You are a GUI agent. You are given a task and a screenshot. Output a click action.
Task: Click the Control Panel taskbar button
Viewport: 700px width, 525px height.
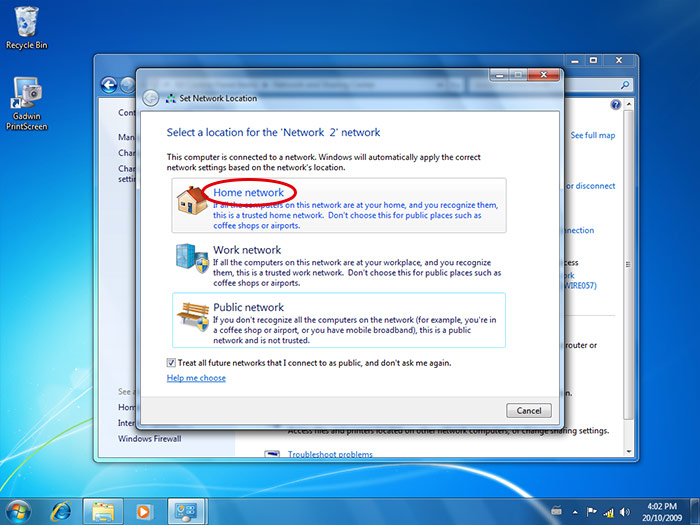186,512
